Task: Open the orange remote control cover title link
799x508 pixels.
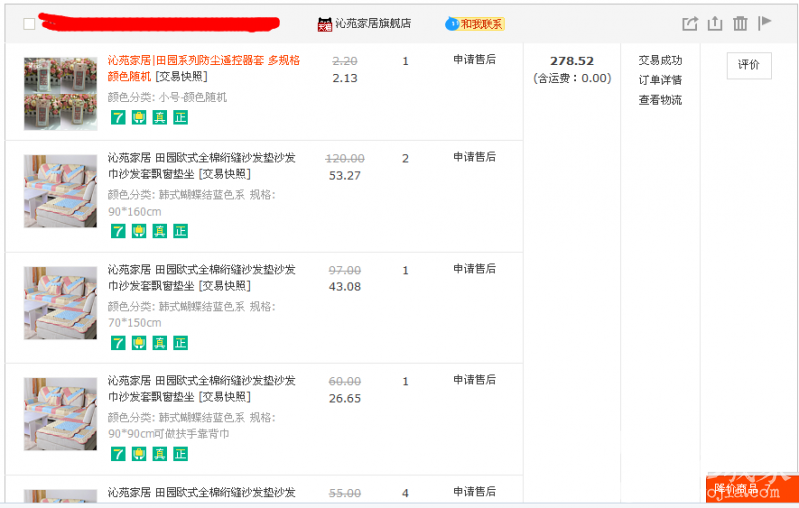Action: coord(203,60)
